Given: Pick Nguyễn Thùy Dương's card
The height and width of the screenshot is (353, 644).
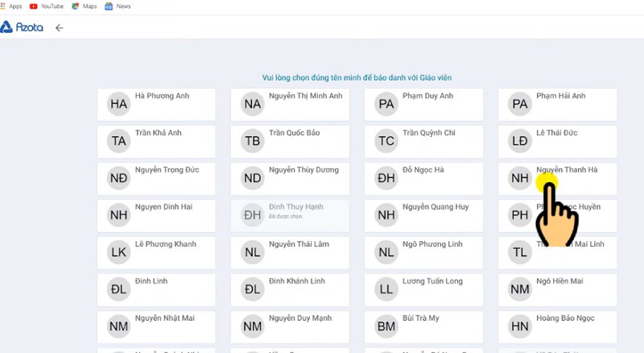Looking at the screenshot, I should pos(290,179).
